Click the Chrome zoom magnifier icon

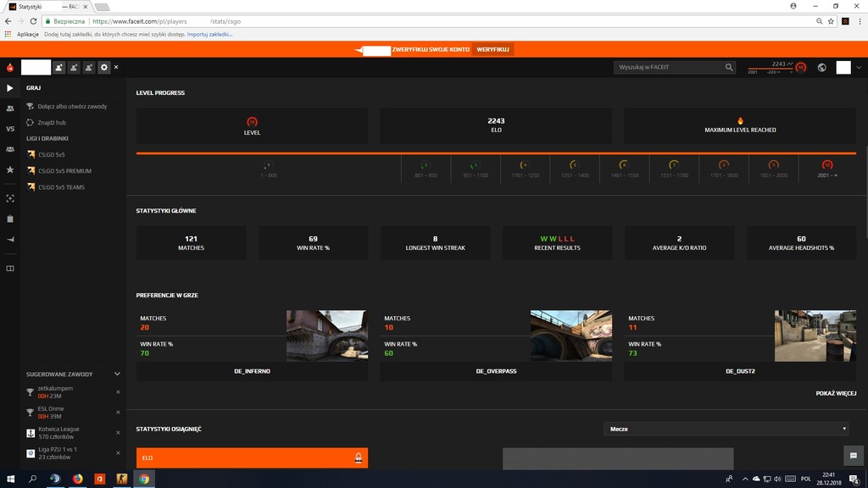click(820, 21)
